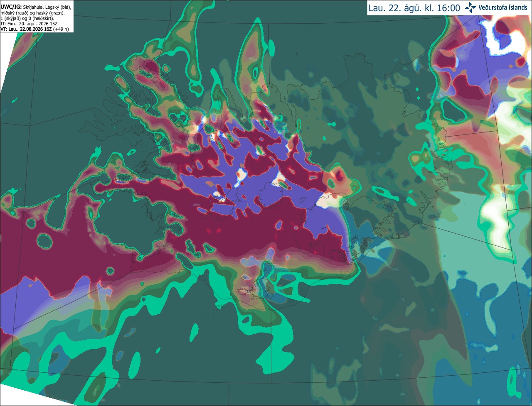Select the Lau. 22. ágú. kl. 16:00 timestamp
Image resolution: width=532 pixels, height=406 pixels.
414,8
